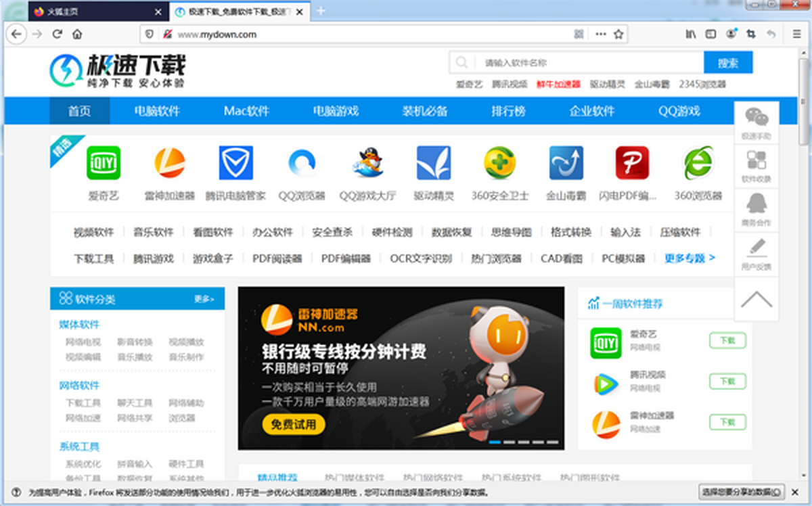Open the 2345浏览器 hot search link
The width and height of the screenshot is (812, 506).
coord(702,84)
